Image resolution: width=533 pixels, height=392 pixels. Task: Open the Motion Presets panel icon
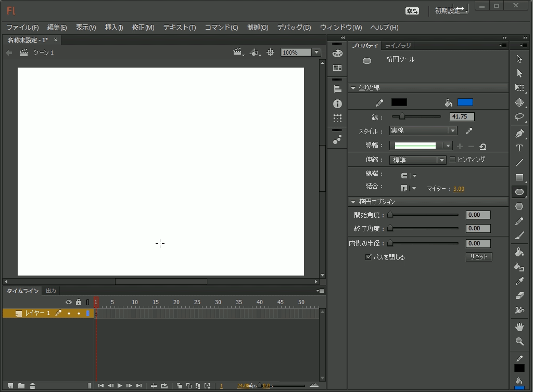pyautogui.click(x=337, y=139)
